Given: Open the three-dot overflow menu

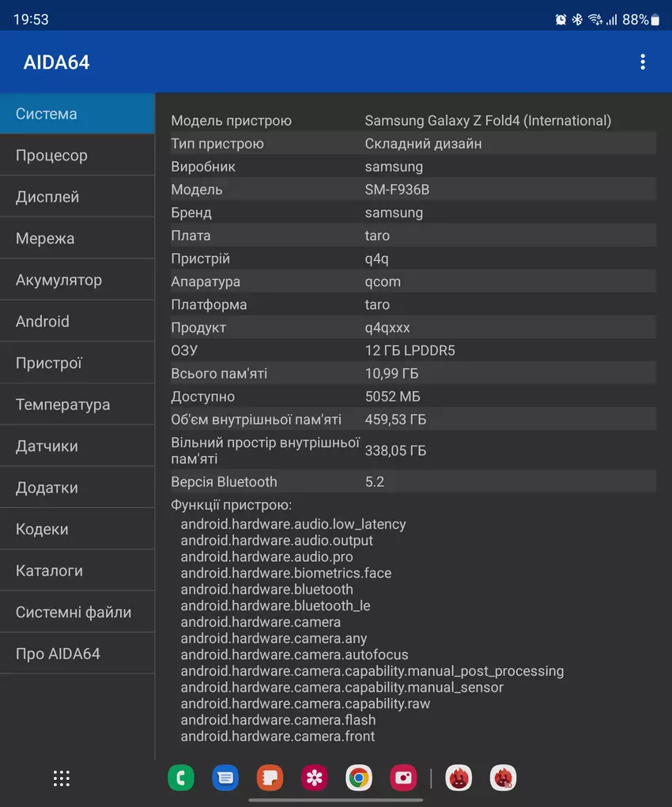Looking at the screenshot, I should pyautogui.click(x=643, y=62).
